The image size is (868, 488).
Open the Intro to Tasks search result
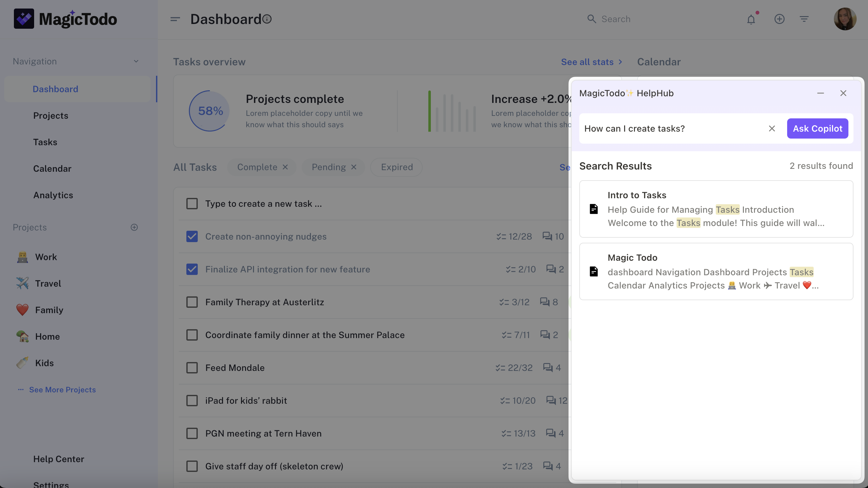(x=716, y=209)
